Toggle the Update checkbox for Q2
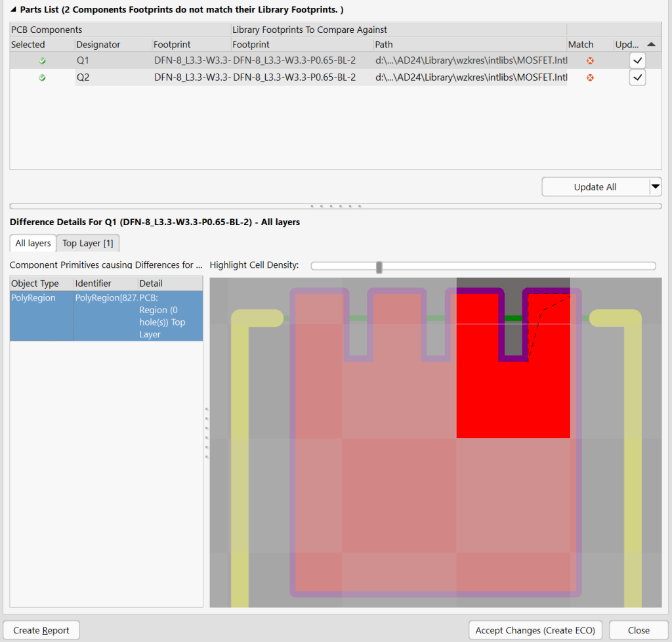672x642 pixels. click(637, 77)
